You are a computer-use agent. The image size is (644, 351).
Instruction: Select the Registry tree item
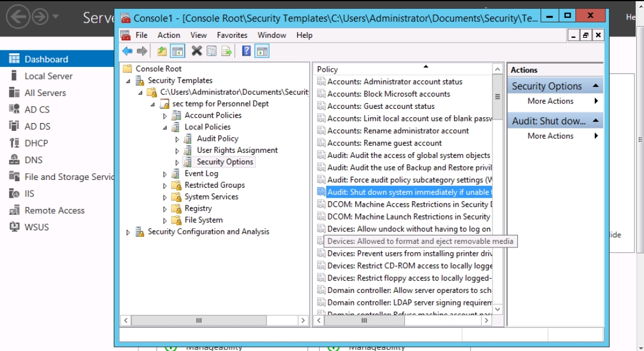point(198,208)
